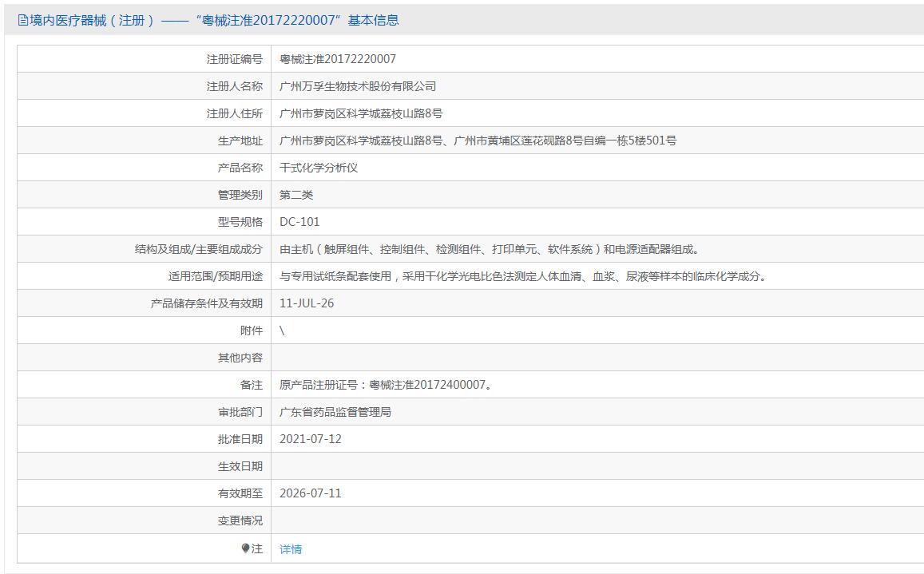Click the 注册人住所 address value
The image size is (924, 574).
[x=361, y=113]
